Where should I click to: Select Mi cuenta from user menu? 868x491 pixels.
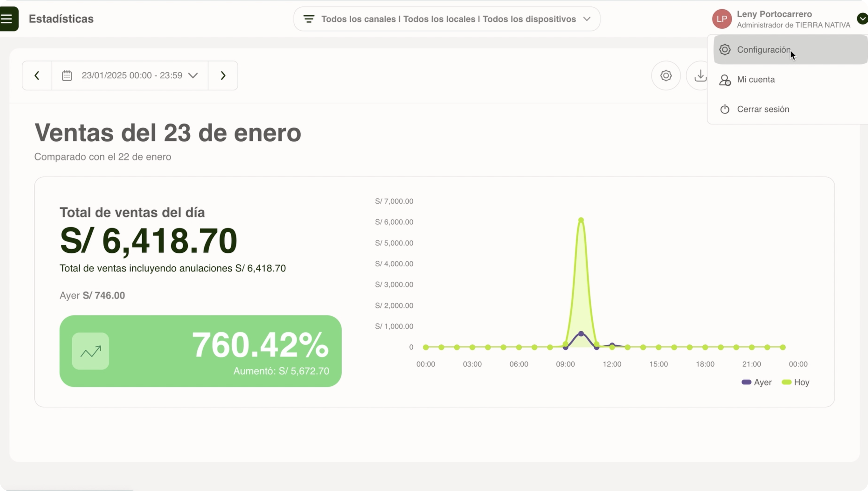[x=756, y=80]
